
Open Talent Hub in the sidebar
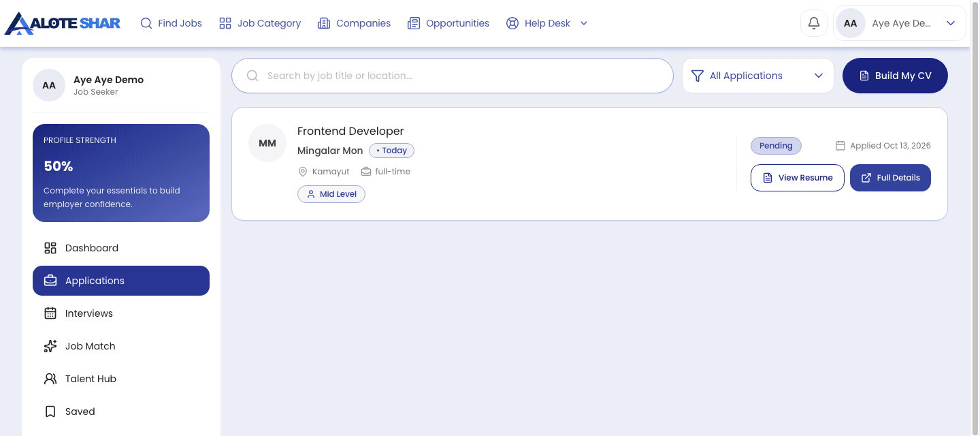pos(121,379)
